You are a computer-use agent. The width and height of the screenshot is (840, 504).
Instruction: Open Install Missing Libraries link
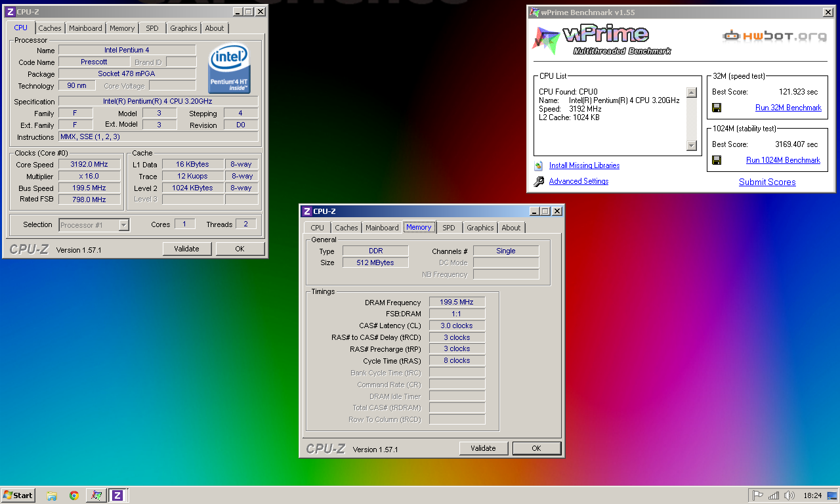(584, 165)
